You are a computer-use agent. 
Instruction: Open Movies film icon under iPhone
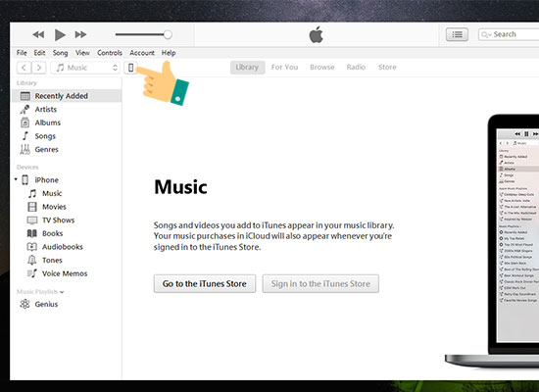(32, 207)
